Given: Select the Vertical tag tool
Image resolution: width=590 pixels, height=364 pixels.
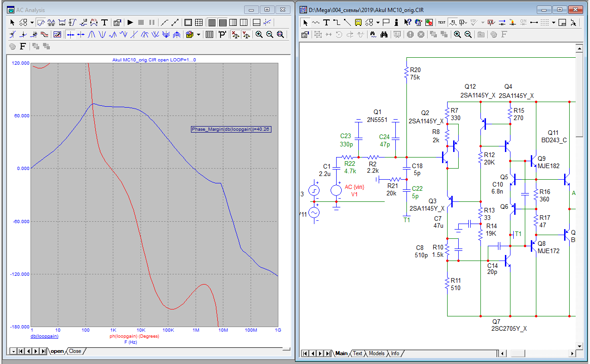Looking at the screenshot, I should 72,22.
